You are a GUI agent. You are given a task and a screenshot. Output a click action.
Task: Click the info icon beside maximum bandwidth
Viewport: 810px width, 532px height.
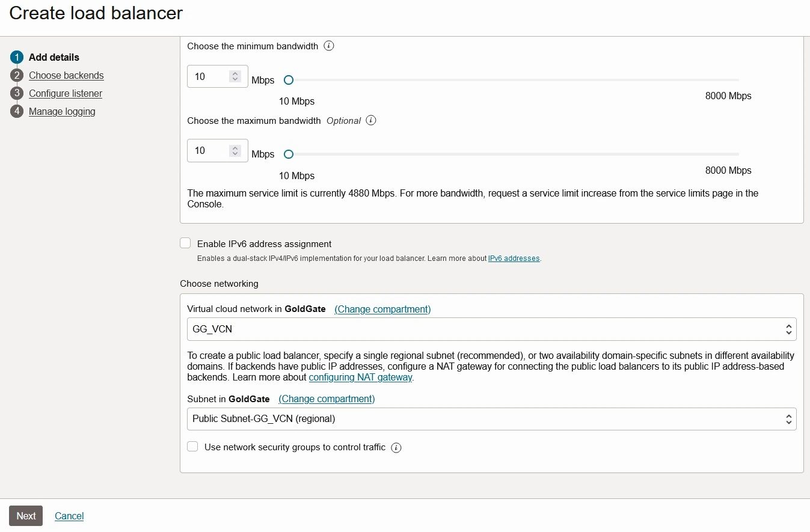pos(371,120)
